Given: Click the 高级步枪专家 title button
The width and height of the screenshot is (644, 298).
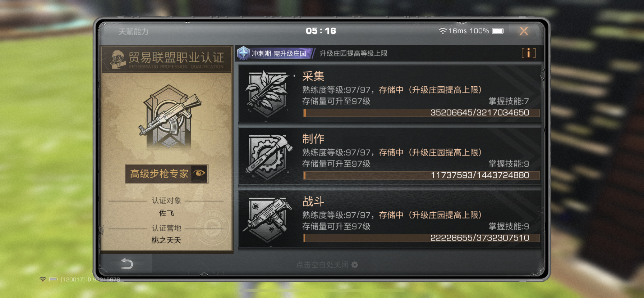Looking at the screenshot, I should pos(166,174).
